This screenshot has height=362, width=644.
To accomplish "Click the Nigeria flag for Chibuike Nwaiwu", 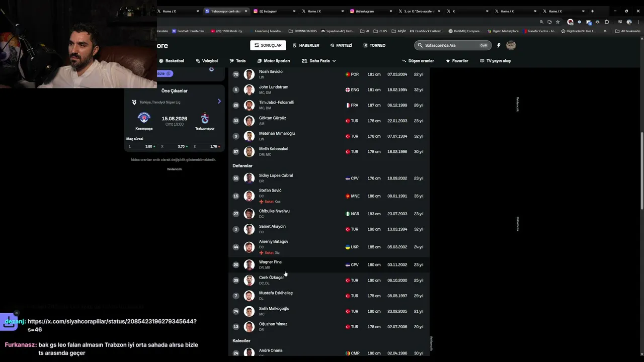I will [x=347, y=214].
